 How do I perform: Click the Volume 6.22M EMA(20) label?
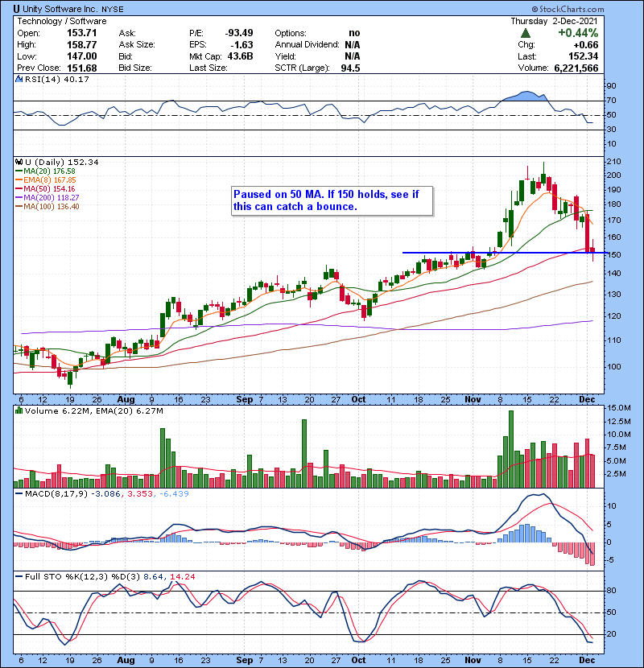(x=93, y=411)
